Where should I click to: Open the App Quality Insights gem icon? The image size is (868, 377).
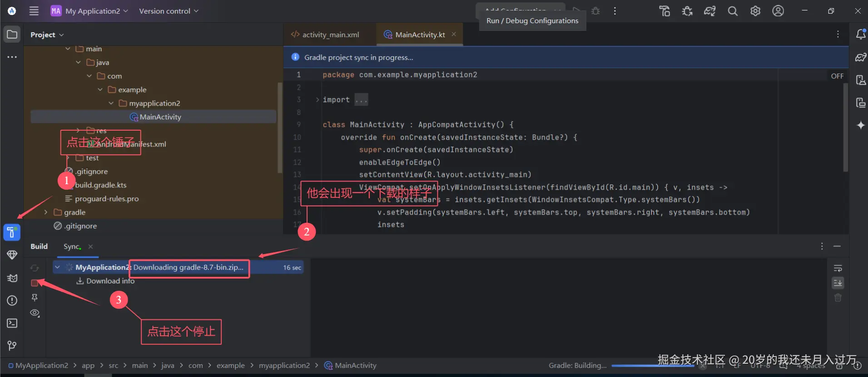[x=12, y=255]
